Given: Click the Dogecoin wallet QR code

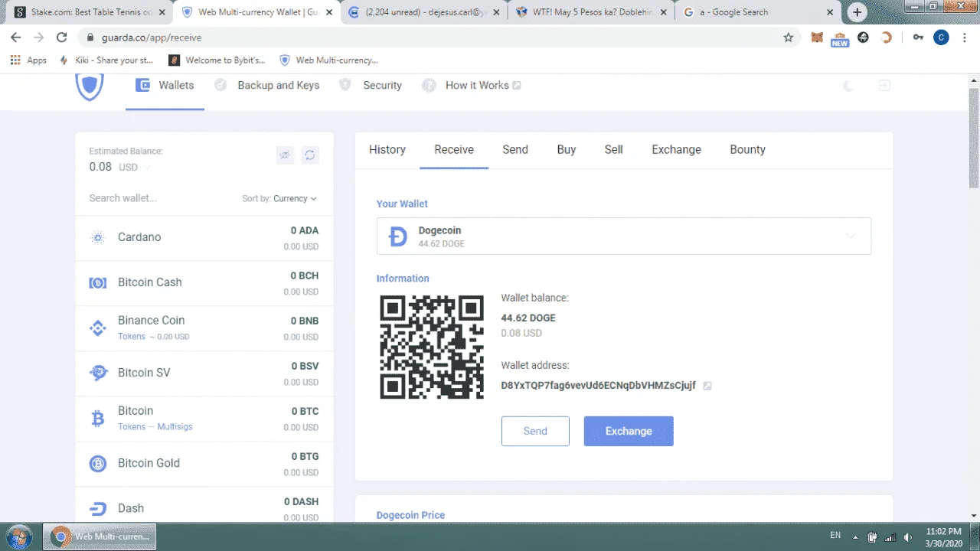Looking at the screenshot, I should point(432,347).
